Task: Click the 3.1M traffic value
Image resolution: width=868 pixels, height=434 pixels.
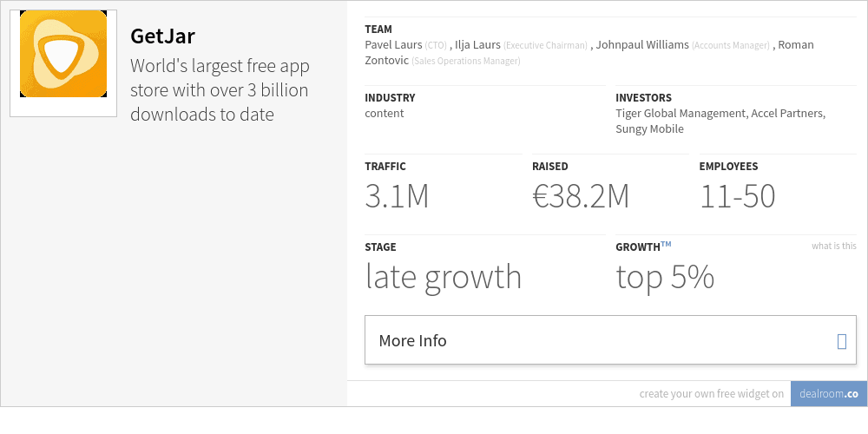Action: tap(397, 197)
